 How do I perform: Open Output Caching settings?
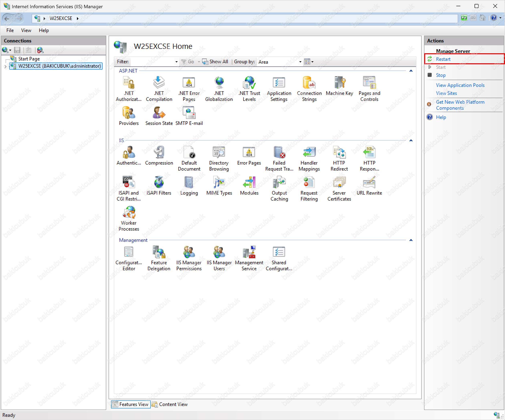[279, 188]
